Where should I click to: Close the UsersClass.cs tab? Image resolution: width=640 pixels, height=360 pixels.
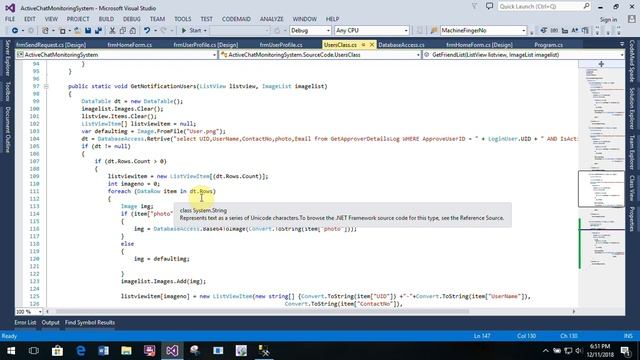coord(371,45)
